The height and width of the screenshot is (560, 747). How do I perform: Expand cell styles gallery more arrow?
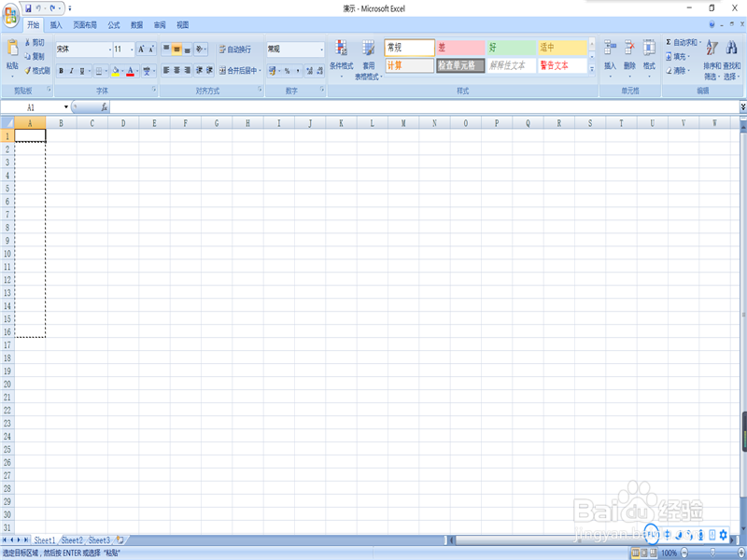(x=592, y=69)
